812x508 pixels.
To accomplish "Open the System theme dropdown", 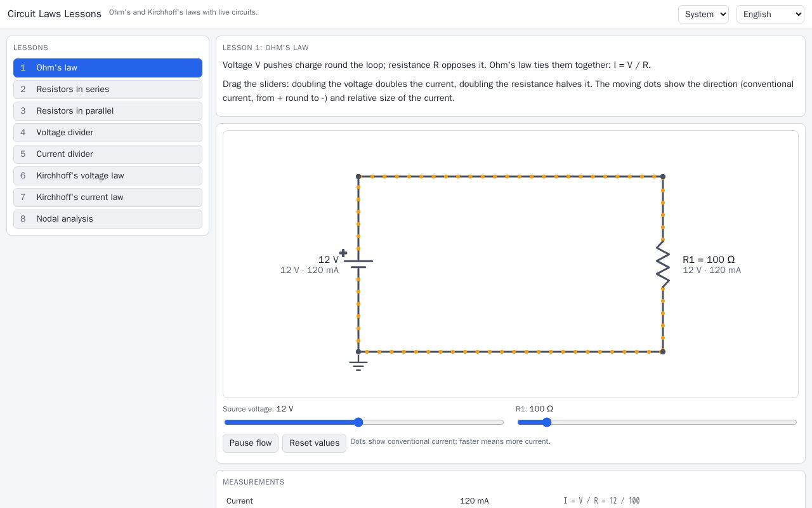I will click(704, 14).
